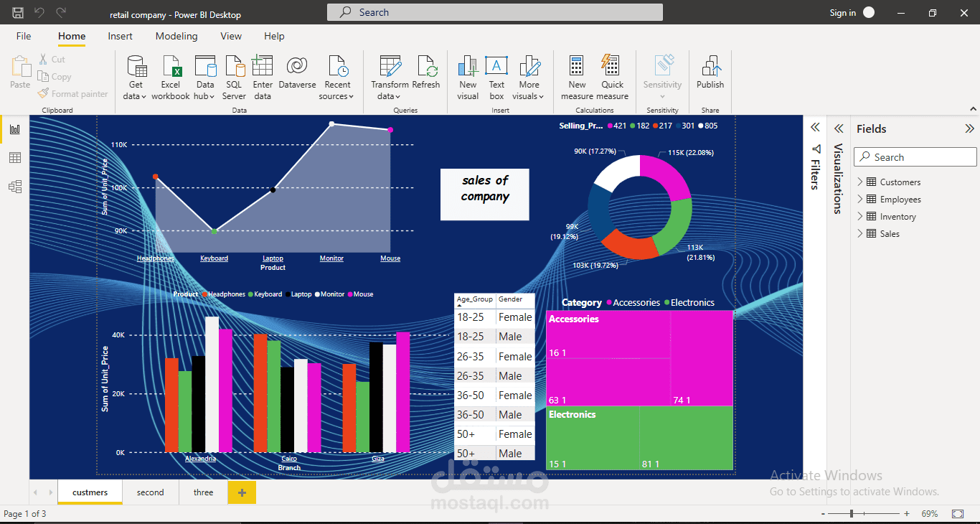Switch to the 'second' page tab
Screen dimensions: 980x524
151,492
